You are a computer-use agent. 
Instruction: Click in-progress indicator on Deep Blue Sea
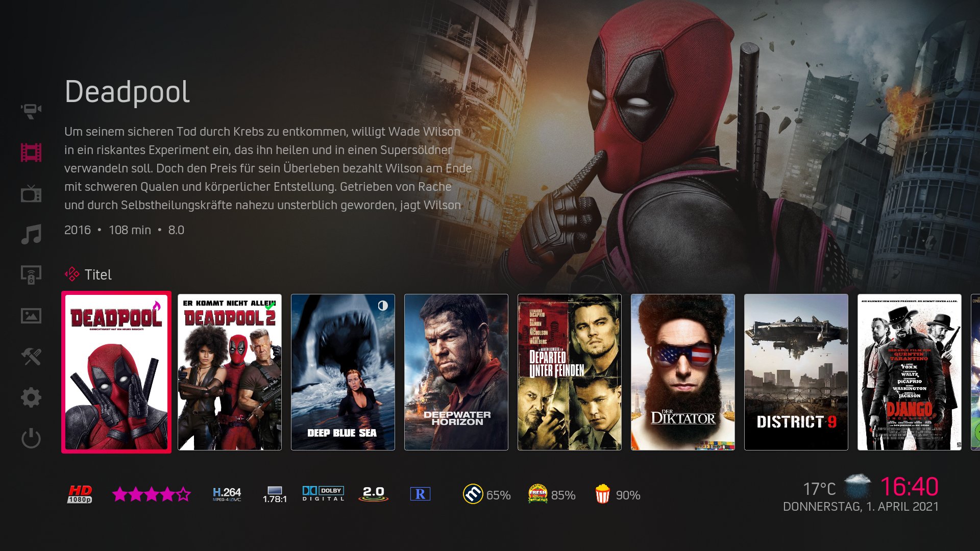(383, 306)
